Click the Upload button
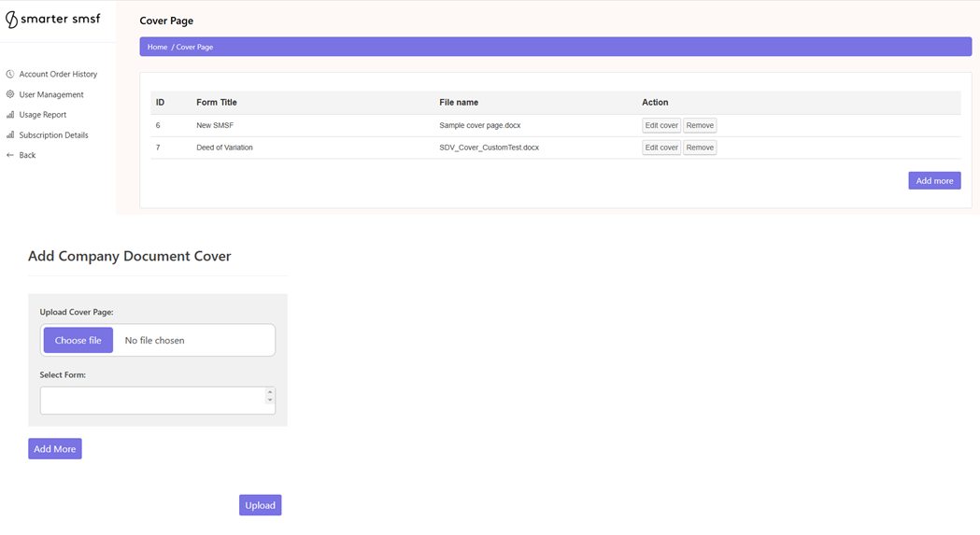Image resolution: width=980 pixels, height=535 pixels. click(x=260, y=505)
